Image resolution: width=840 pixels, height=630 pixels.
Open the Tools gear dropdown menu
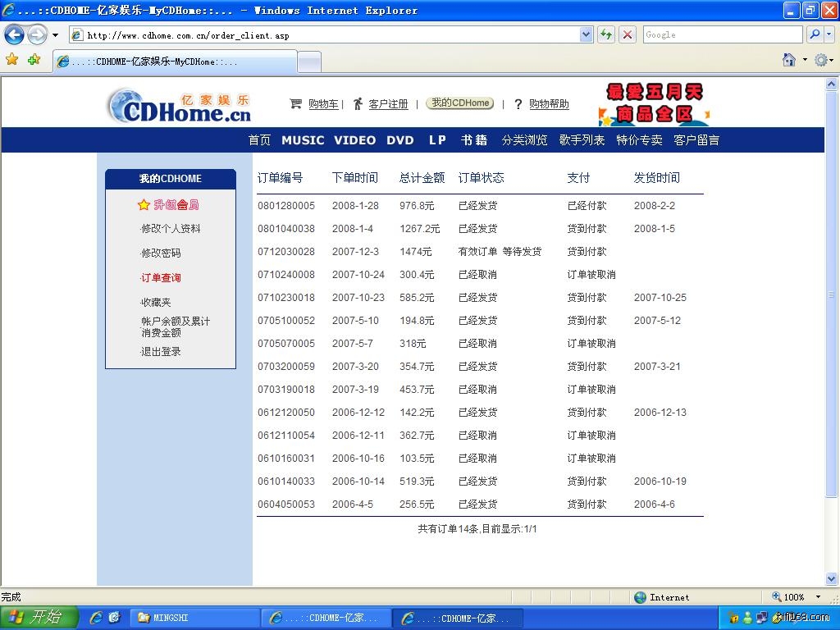[x=823, y=60]
